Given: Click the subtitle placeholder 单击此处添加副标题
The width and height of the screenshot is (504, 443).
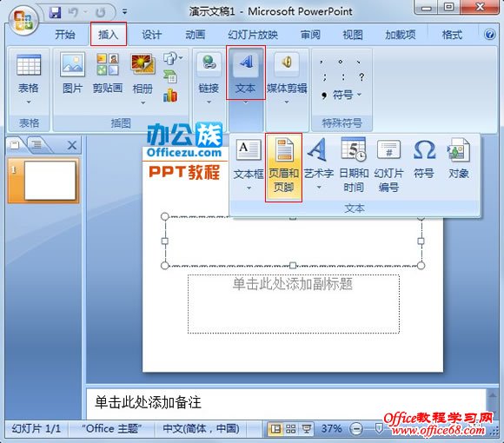Looking at the screenshot, I should (293, 303).
